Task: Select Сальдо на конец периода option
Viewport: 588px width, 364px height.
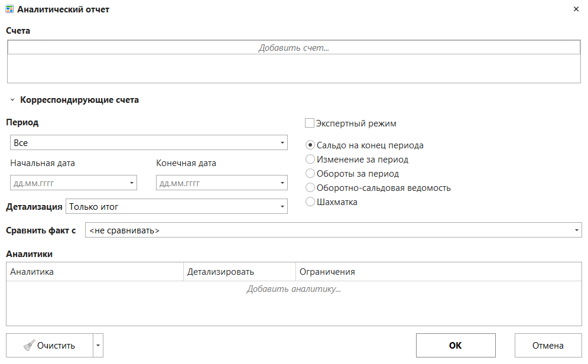Action: point(310,145)
